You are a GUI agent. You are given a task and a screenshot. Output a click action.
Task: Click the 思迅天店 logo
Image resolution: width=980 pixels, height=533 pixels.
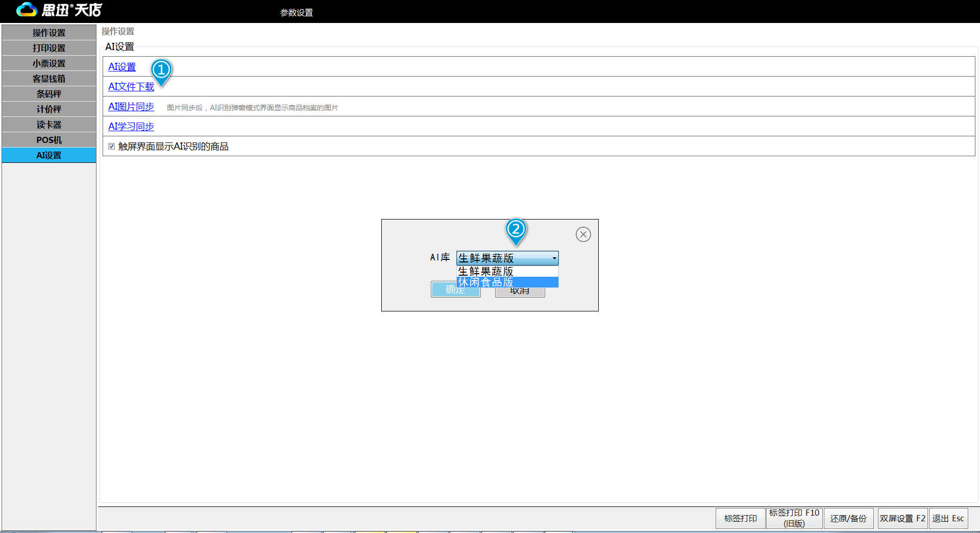(x=59, y=10)
